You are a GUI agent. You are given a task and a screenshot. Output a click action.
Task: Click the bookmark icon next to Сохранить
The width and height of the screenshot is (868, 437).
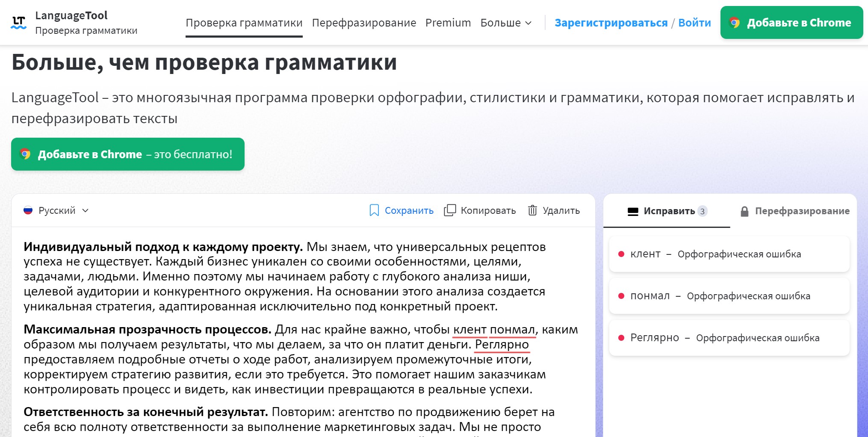374,210
